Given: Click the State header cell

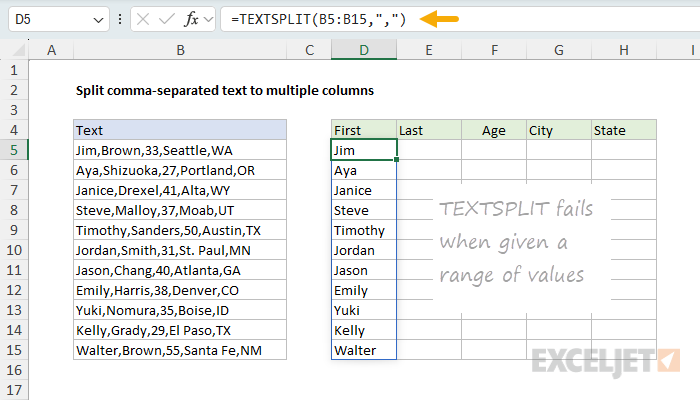Looking at the screenshot, I should click(x=623, y=130).
